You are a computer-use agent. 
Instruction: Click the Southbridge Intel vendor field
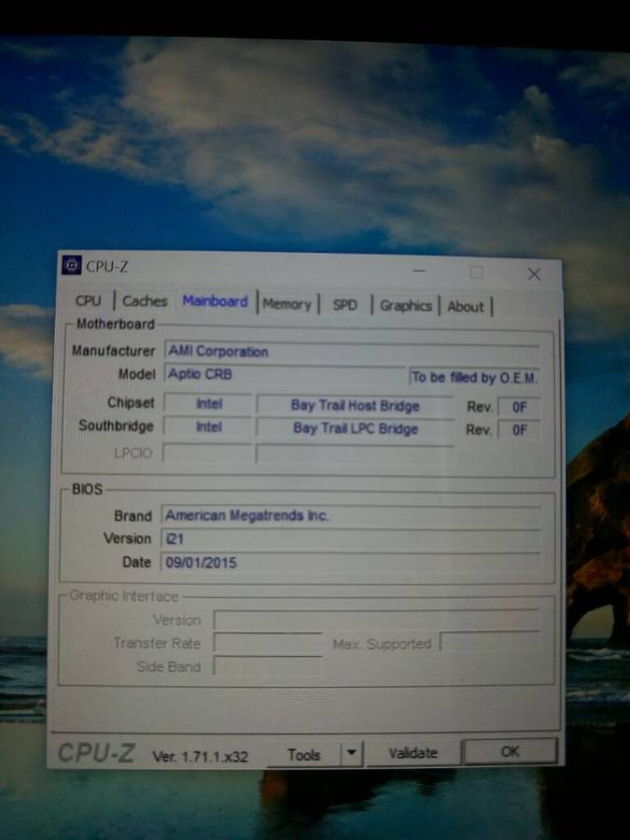click(208, 427)
